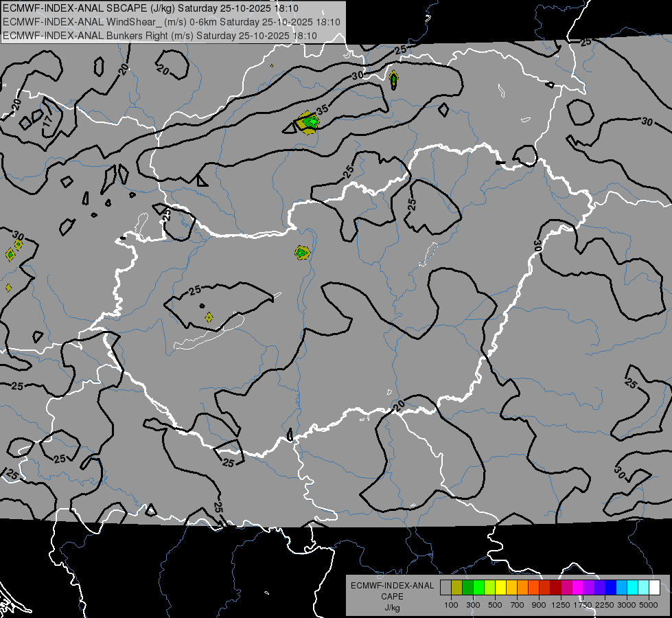Click the gray swatch in CAPE legend

pyautogui.click(x=445, y=587)
